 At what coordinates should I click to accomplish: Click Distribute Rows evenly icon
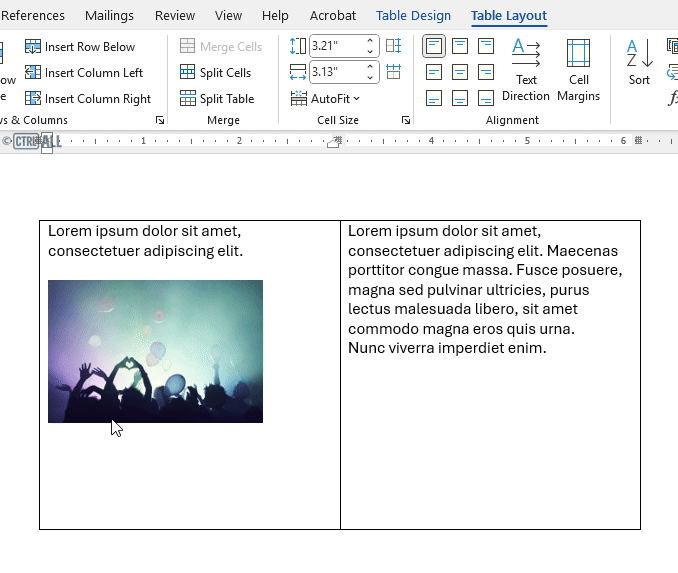393,46
